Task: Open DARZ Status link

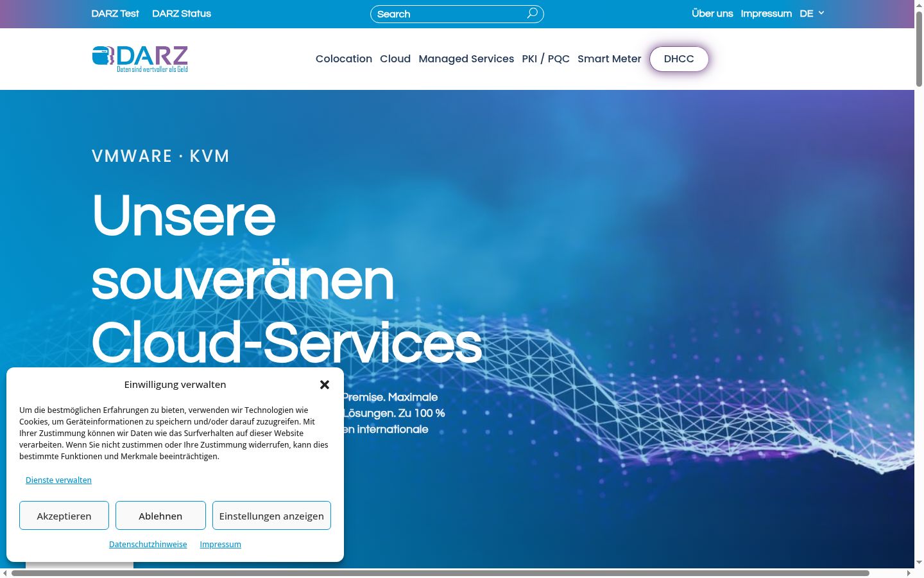Action: click(182, 13)
